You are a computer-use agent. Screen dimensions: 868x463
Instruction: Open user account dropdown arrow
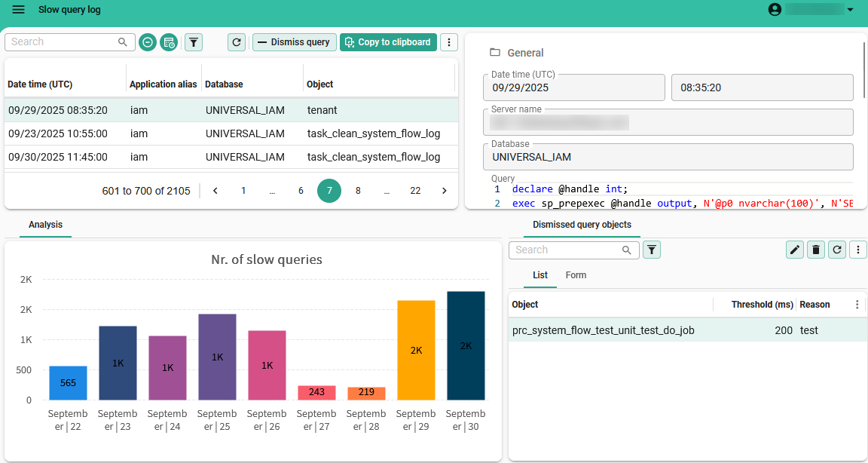[x=851, y=10]
